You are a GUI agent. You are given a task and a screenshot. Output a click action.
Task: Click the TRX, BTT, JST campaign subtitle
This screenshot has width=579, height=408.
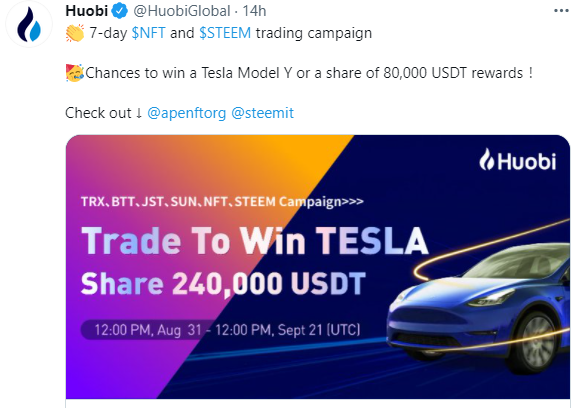click(222, 202)
